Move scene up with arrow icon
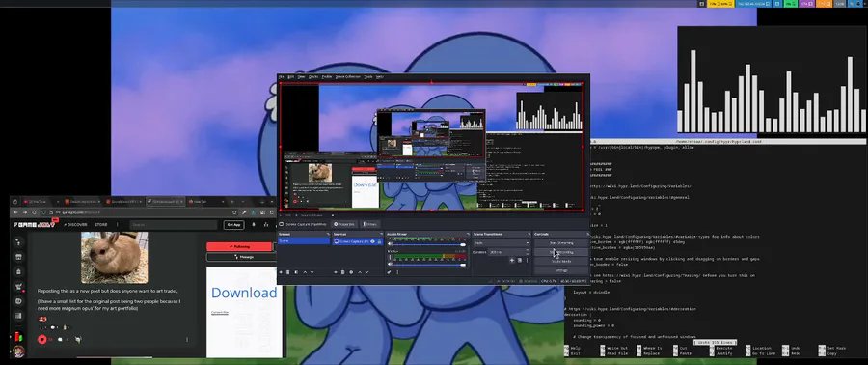 (x=305, y=272)
